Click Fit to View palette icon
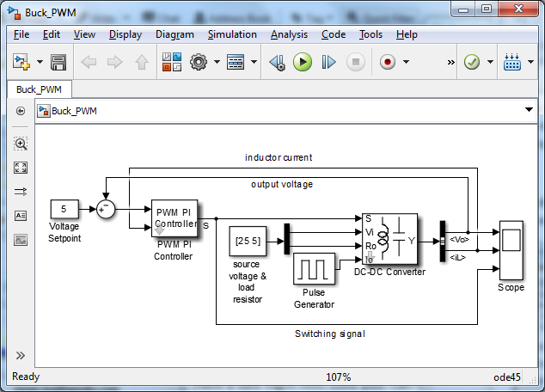Screen dimensions: 545x392 pyautogui.click(x=21, y=168)
